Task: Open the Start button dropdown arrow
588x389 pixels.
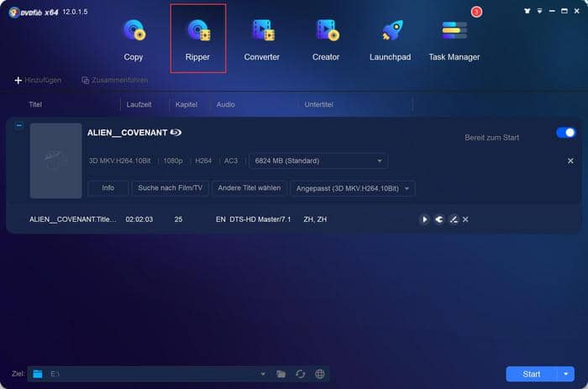Action: pyautogui.click(x=566, y=374)
